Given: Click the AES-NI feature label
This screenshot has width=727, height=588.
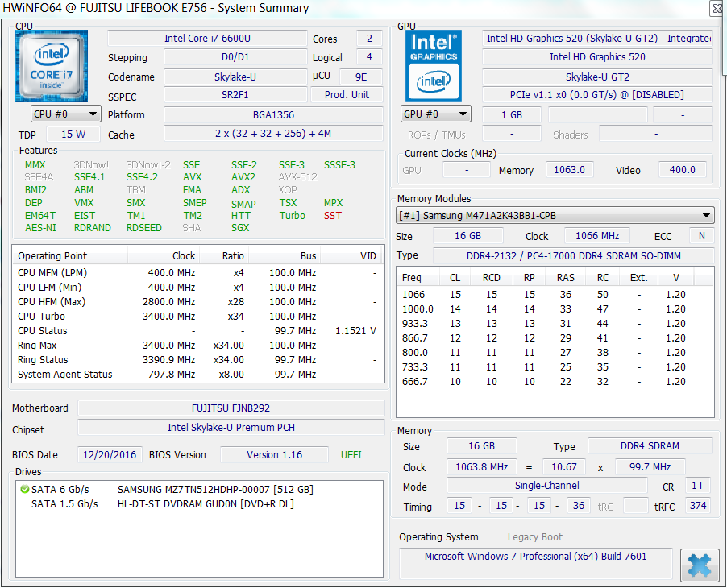Looking at the screenshot, I should [41, 228].
